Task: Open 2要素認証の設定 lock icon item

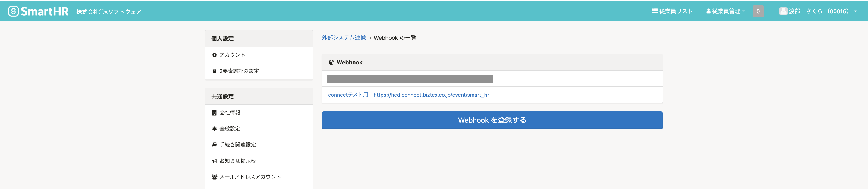Action: (x=214, y=71)
